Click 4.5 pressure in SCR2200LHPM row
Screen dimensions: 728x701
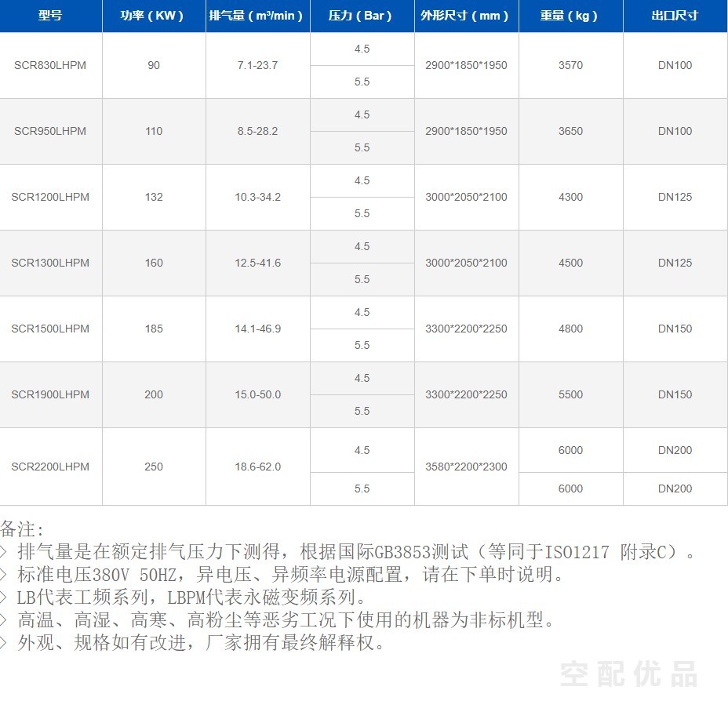coord(362,451)
